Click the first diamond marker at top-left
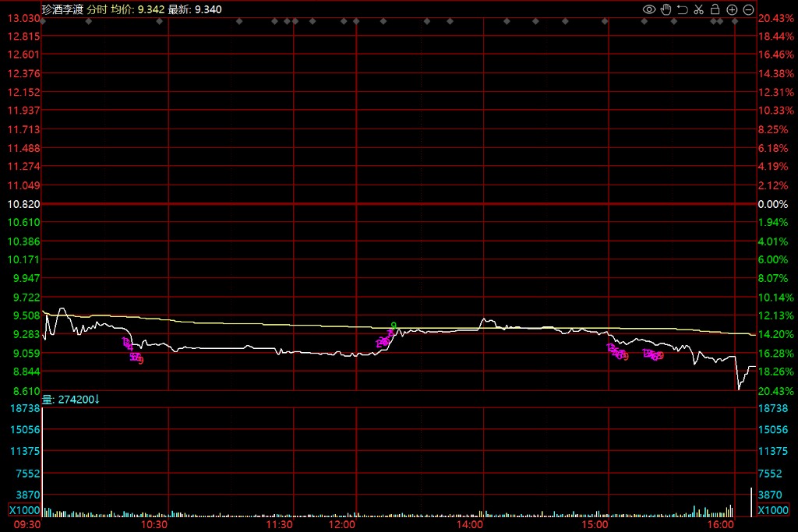 click(x=43, y=21)
